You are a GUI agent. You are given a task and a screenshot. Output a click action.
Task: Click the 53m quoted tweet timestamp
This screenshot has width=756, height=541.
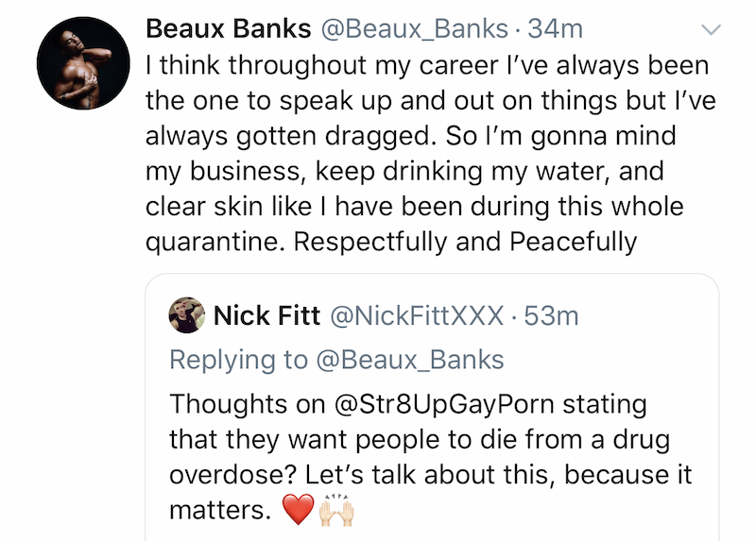tap(550, 315)
